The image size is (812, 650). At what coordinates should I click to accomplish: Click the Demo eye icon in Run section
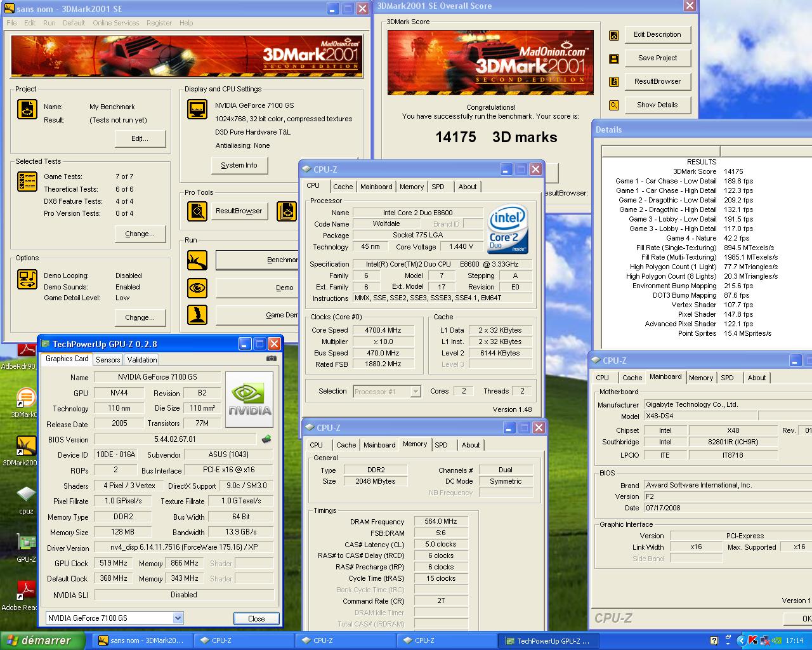[197, 288]
